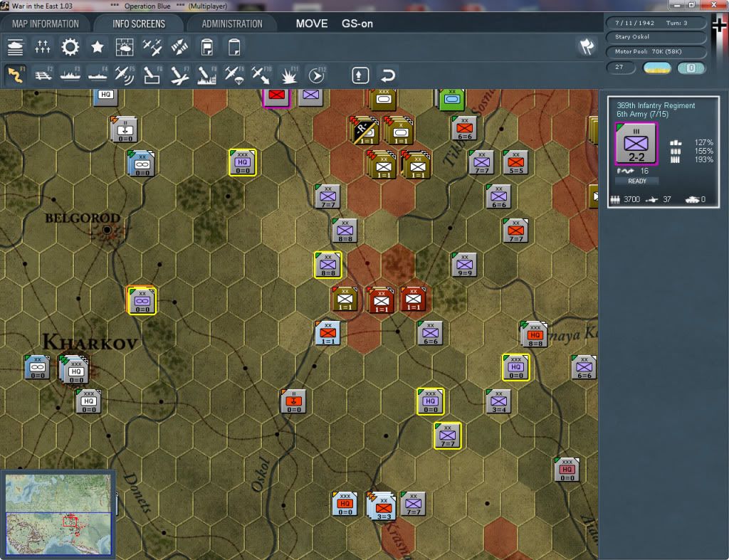Click the explosion icon labeled F11
This screenshot has width=729, height=560.
(289, 75)
